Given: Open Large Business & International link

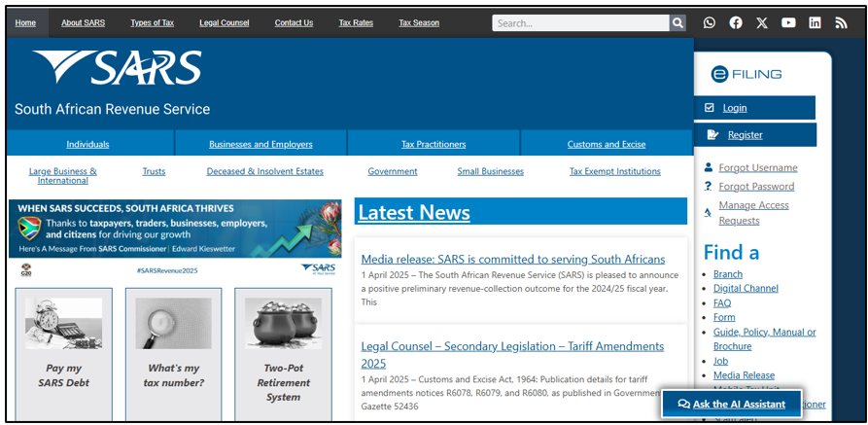Looking at the screenshot, I should pos(62,176).
